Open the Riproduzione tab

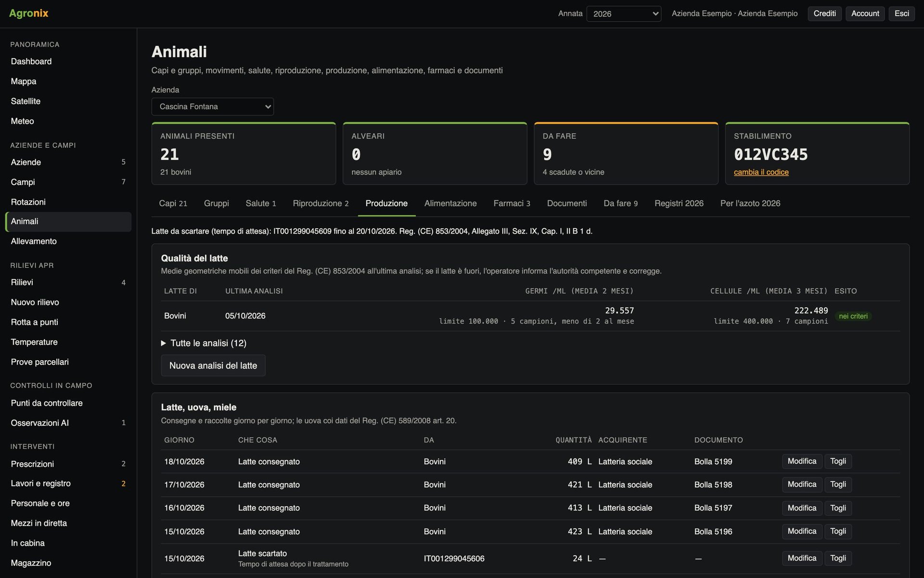coord(321,203)
